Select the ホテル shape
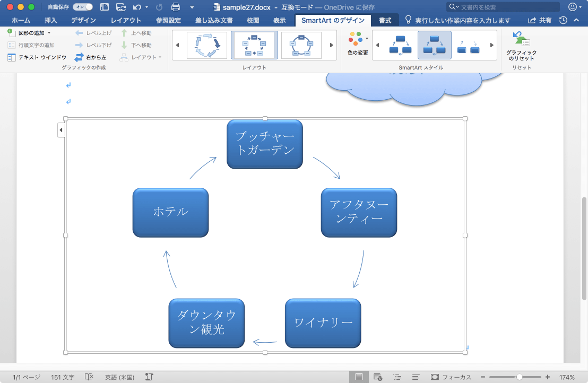Viewport: 588px width, 383px height. (171, 213)
